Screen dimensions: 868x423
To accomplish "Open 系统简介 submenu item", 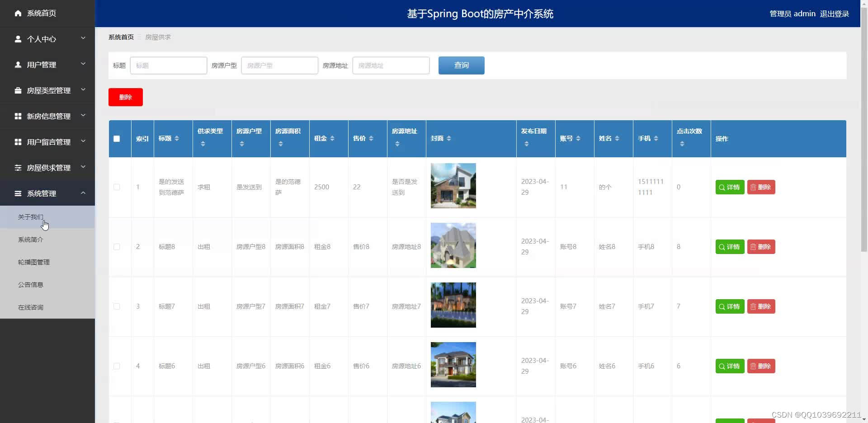I will tap(47, 240).
